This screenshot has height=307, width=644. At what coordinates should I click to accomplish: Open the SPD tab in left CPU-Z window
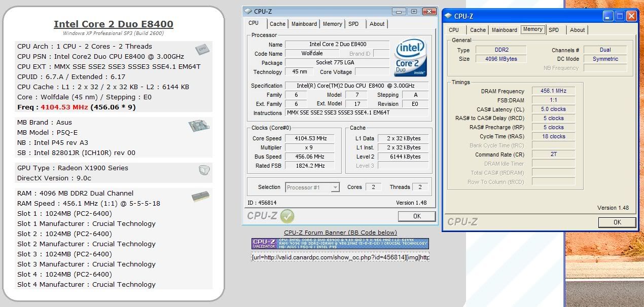pyautogui.click(x=353, y=24)
